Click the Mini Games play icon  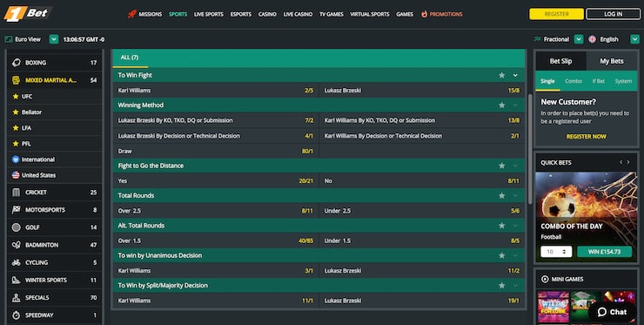545,279
